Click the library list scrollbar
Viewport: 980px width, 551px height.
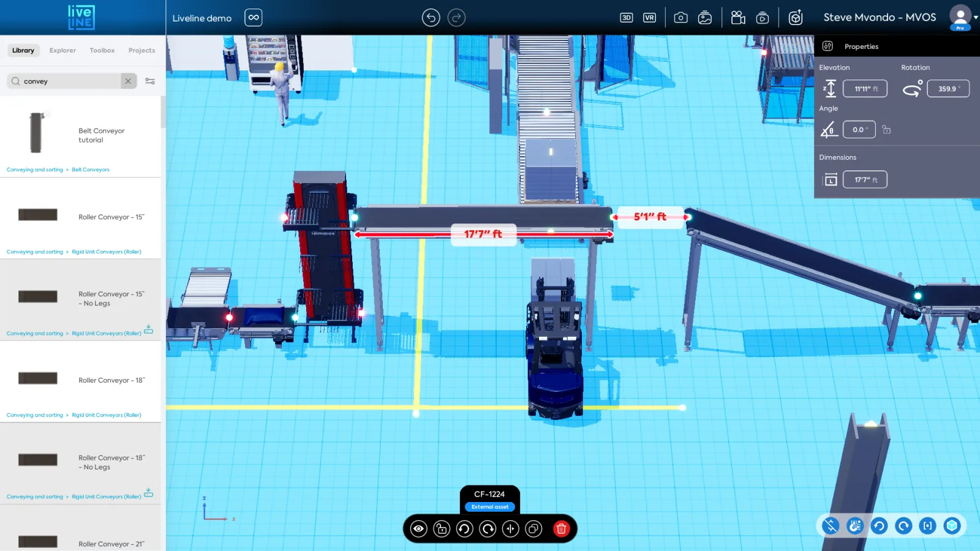pos(163,112)
